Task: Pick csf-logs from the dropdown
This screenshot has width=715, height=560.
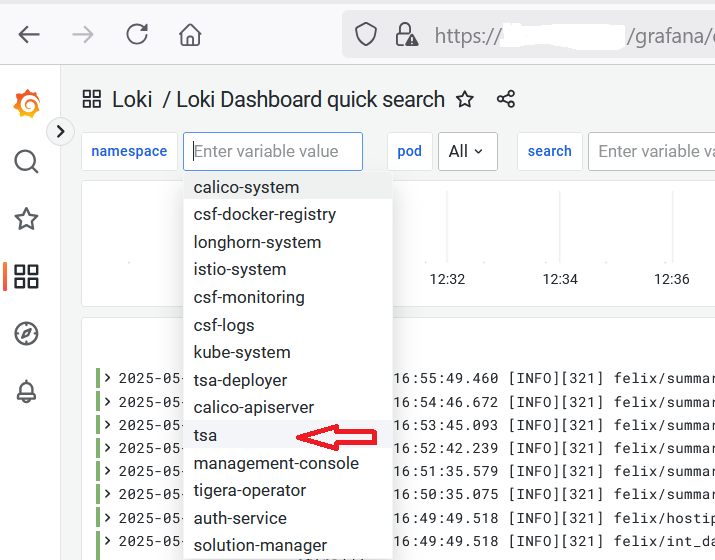Action: point(288,325)
